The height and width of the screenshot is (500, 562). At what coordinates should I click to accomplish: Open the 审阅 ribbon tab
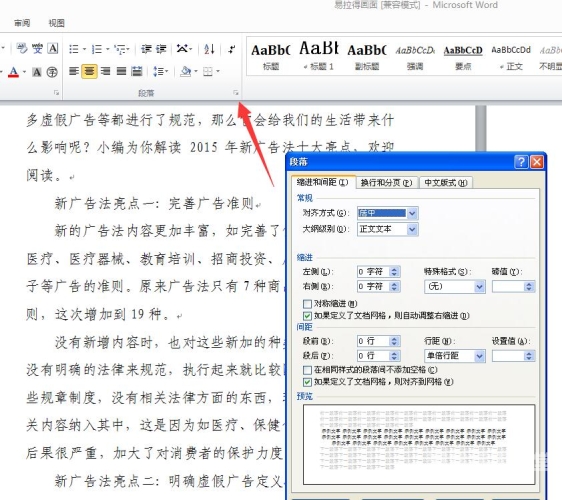(22, 23)
